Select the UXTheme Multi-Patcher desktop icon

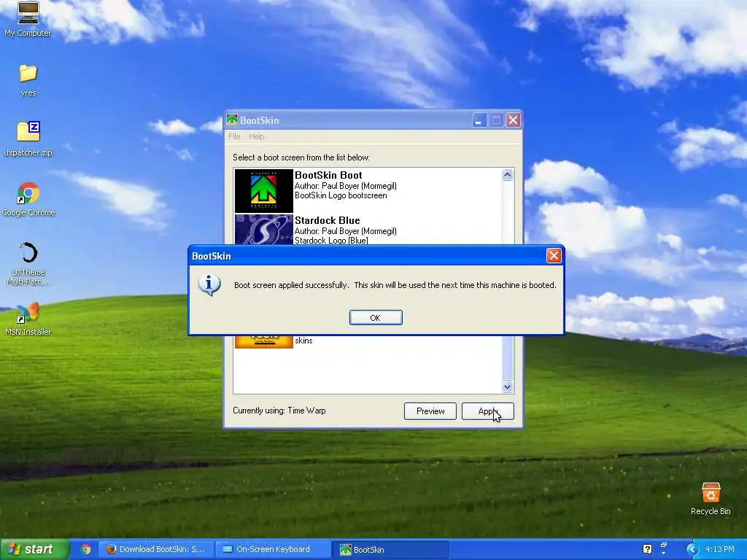click(28, 263)
